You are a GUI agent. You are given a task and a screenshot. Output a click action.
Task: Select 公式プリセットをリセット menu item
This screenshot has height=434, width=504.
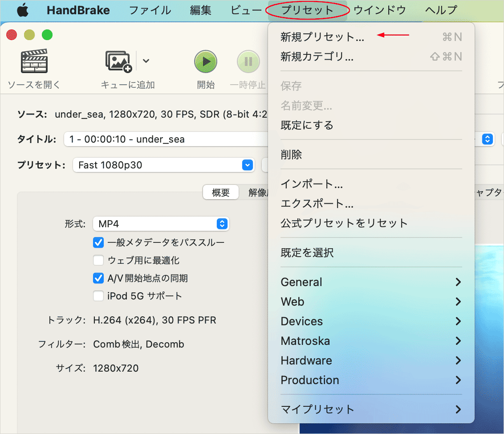(344, 223)
